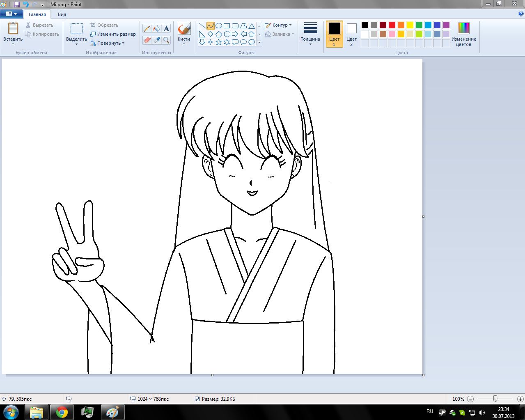Click the volume speaker tray icon
525x420 pixels.
pyautogui.click(x=482, y=412)
